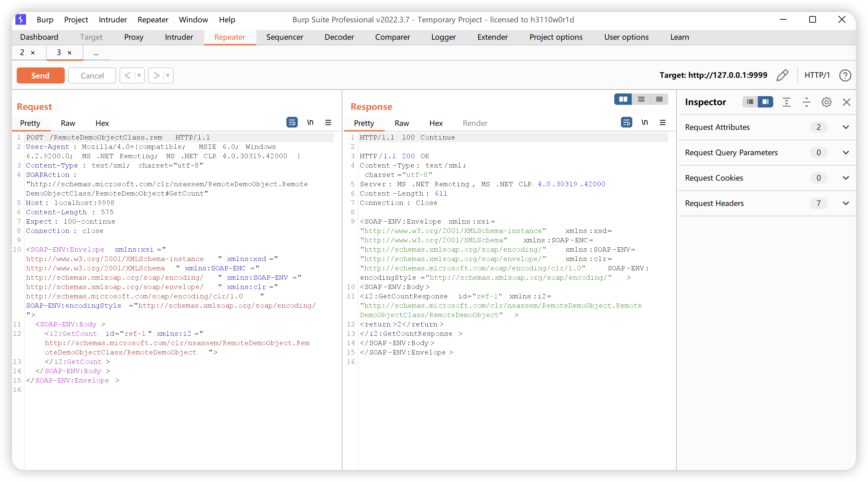Open the Burp menu
This screenshot has height=482, width=868.
click(x=45, y=20)
